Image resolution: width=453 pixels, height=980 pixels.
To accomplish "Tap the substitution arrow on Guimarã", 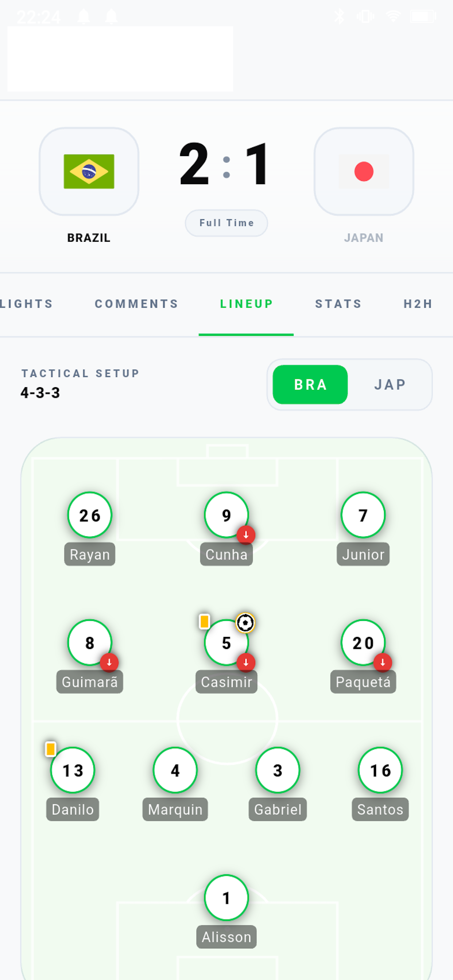I will pyautogui.click(x=109, y=662).
